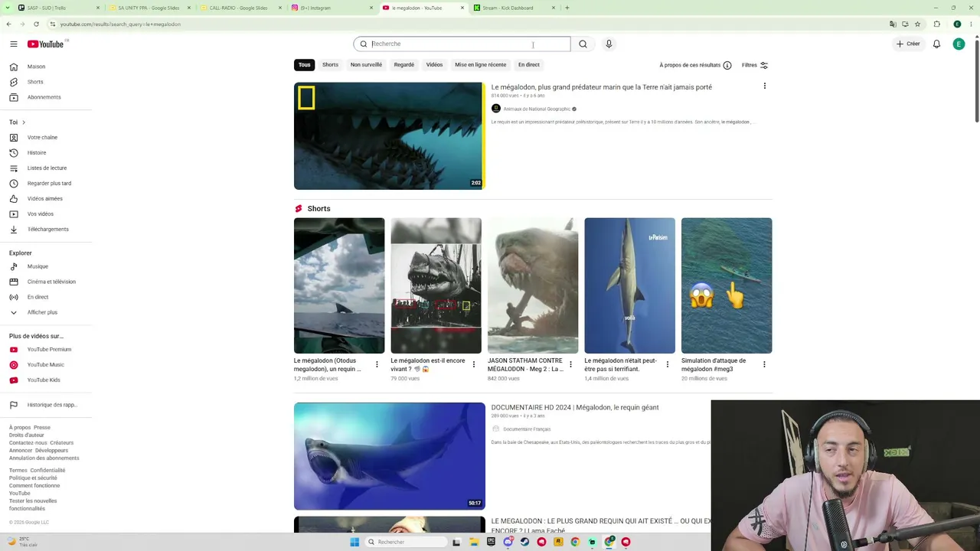Image resolution: width=980 pixels, height=551 pixels.
Task: Open File Explorer from the taskbar
Action: coord(474,542)
